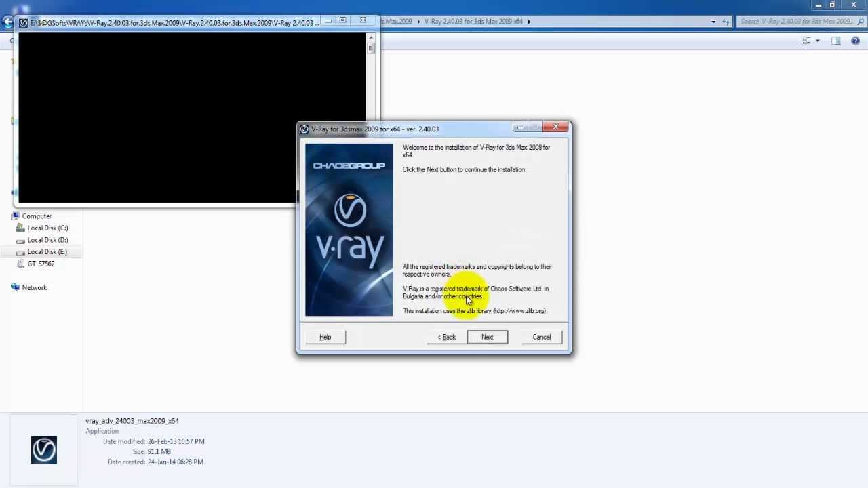Click the date modified value 26-Feb-13 10:57 PM
Image resolution: width=868 pixels, height=488 pixels.
pyautogui.click(x=176, y=441)
